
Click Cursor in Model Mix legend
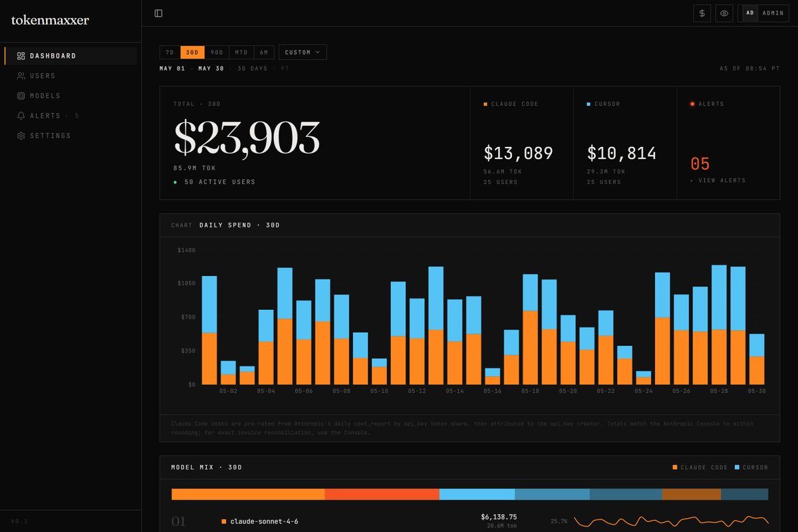point(751,467)
